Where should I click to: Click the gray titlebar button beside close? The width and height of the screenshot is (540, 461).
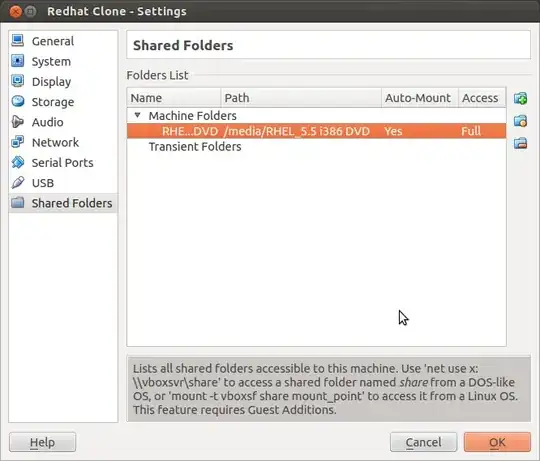coord(31,11)
